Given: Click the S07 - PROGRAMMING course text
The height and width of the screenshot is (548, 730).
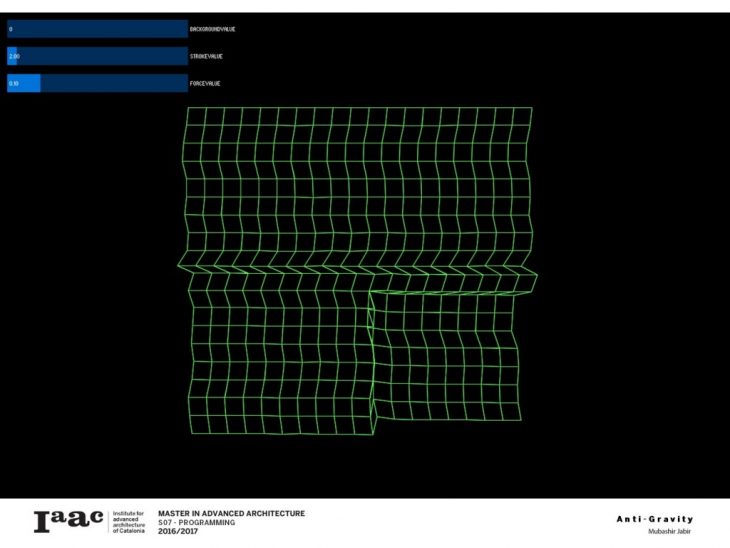Looking at the screenshot, I should tap(196, 522).
